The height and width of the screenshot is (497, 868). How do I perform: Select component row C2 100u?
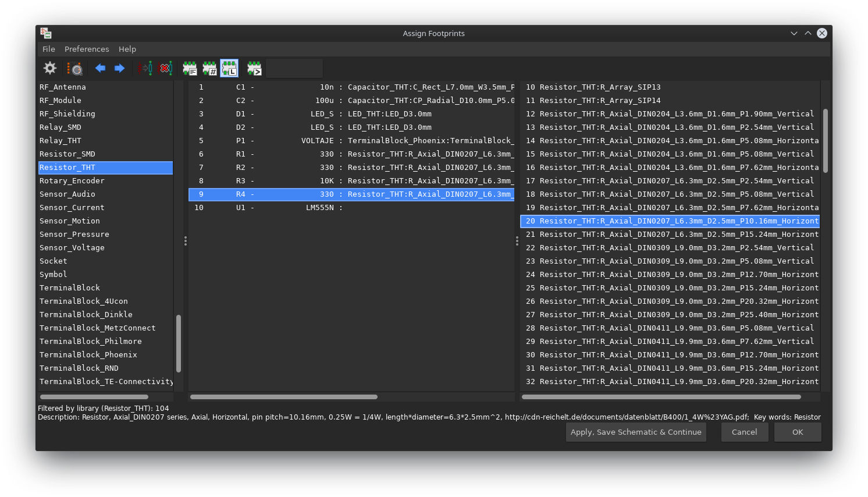351,100
